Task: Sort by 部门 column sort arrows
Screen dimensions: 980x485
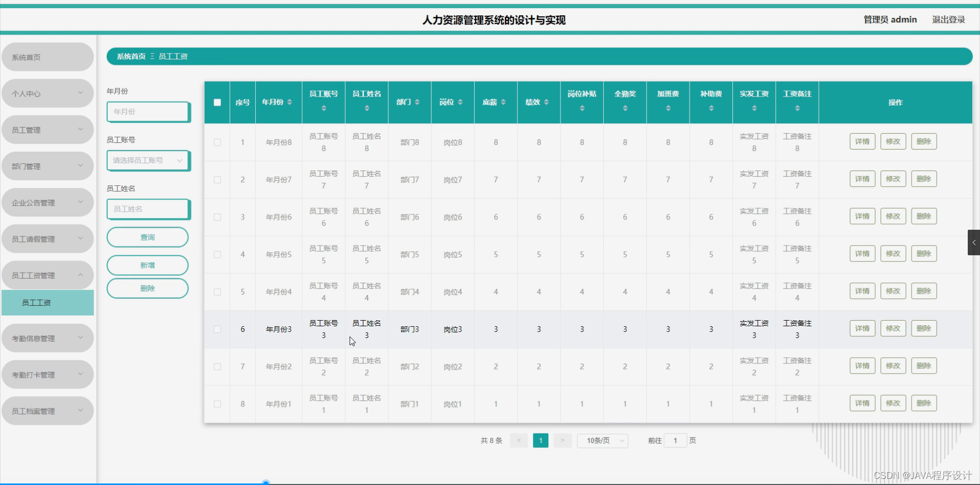Action: tap(417, 102)
